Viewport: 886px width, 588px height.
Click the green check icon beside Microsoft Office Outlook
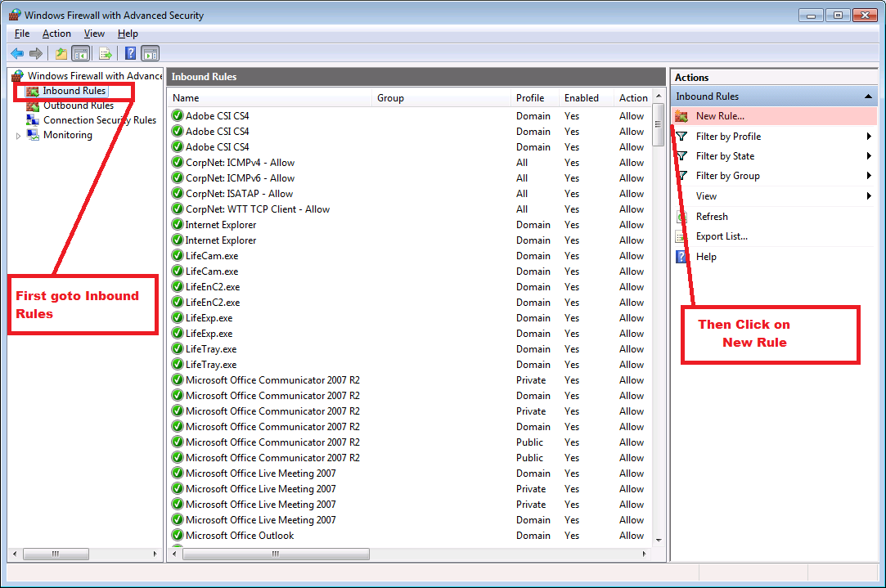[178, 535]
